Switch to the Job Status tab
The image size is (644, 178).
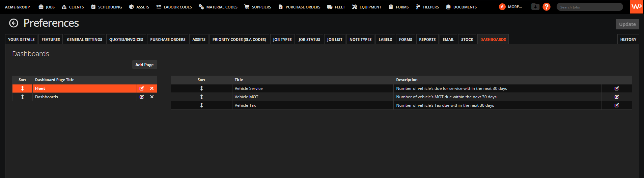pos(309,39)
